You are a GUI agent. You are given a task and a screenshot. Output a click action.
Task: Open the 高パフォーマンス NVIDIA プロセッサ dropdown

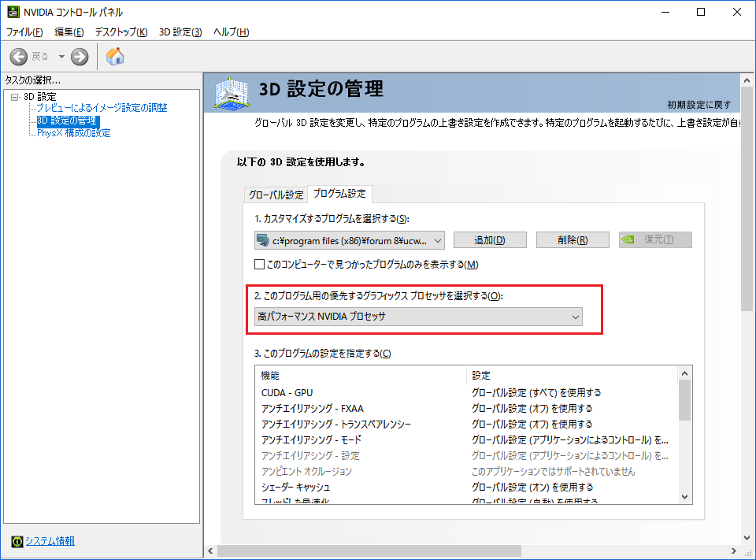click(x=418, y=317)
